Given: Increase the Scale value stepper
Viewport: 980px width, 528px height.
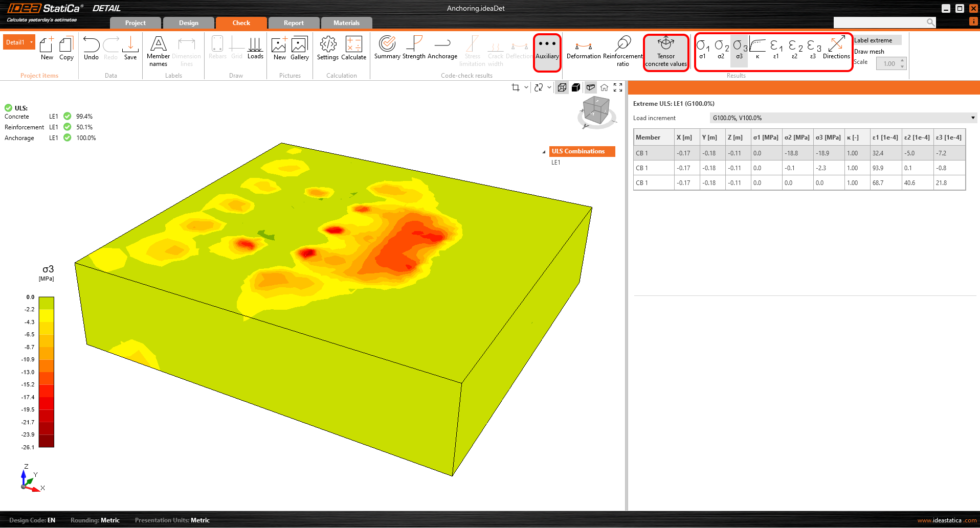Looking at the screenshot, I should coord(902,61).
